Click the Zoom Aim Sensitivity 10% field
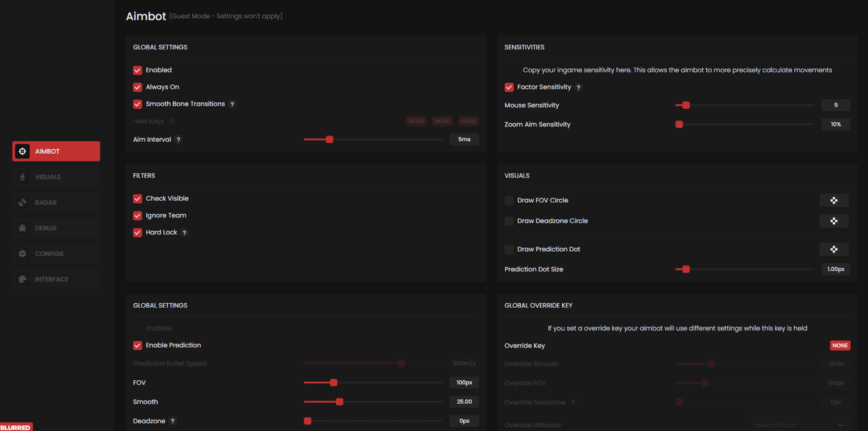 (836, 125)
